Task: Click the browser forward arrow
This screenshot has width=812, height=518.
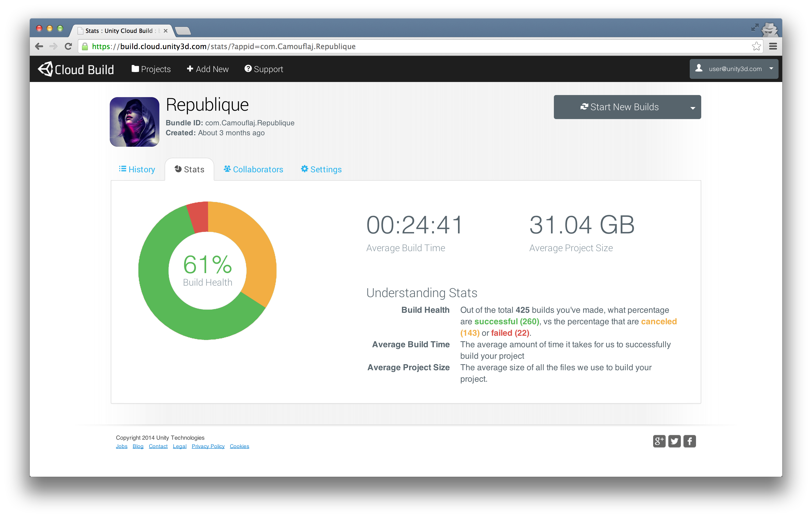Action: [53, 46]
